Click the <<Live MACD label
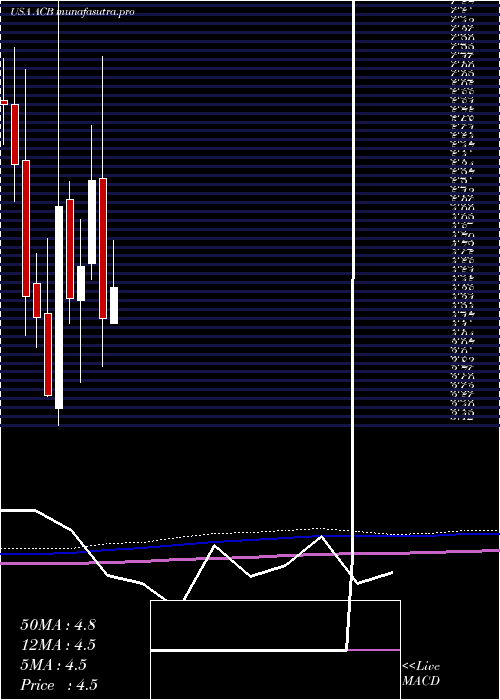This screenshot has height=700, width=500. pos(421,674)
